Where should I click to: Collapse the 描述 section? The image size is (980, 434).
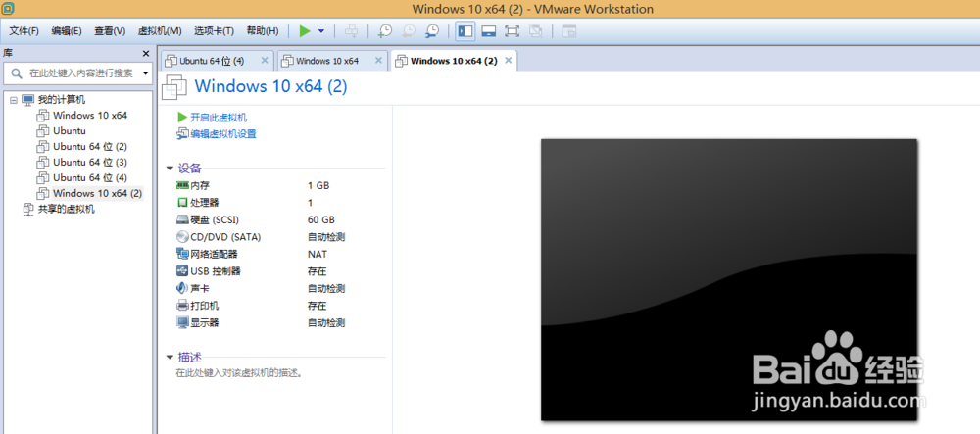[170, 358]
